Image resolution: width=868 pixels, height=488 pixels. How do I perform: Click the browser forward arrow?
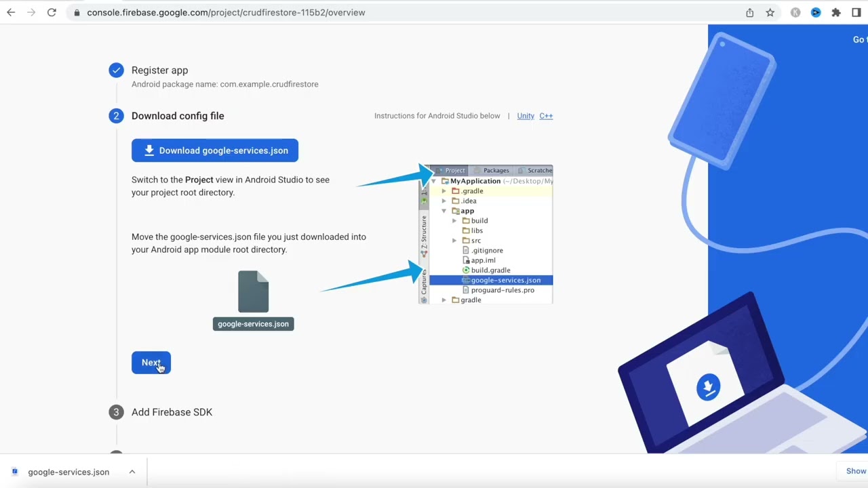point(31,12)
